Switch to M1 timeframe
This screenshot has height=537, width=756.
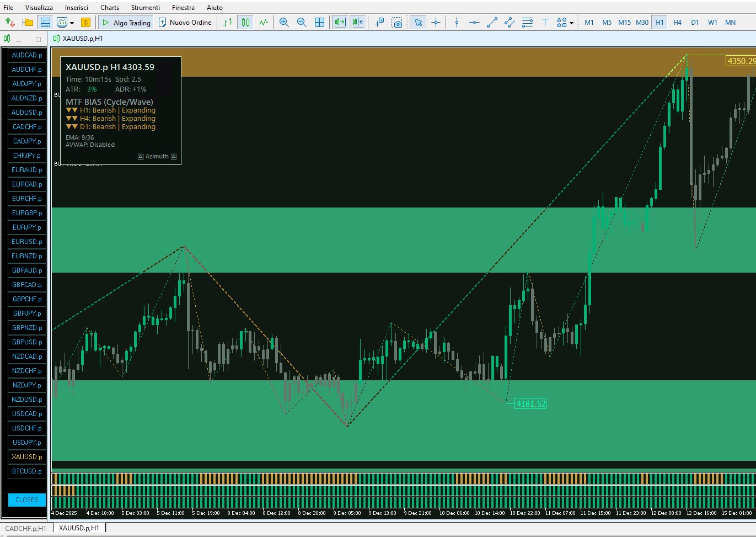tap(589, 23)
